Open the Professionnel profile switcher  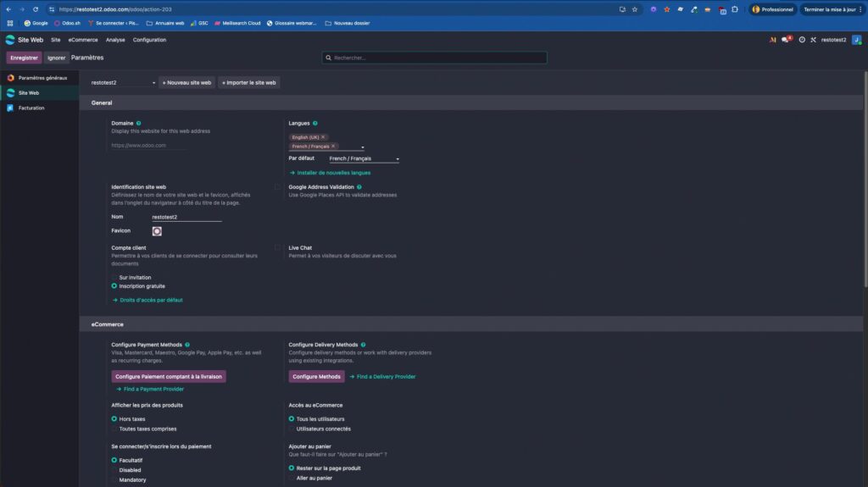click(772, 9)
